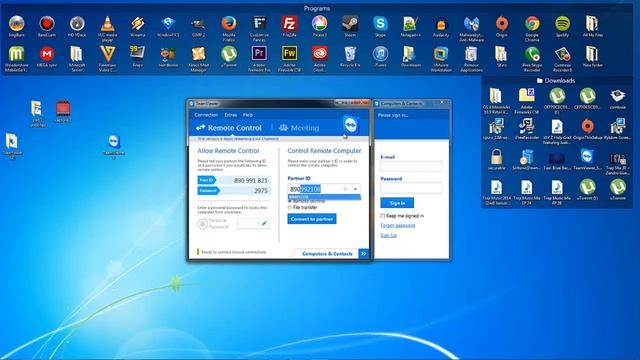Expand the Partner ID dropdown arrow
Image resolution: width=640 pixels, height=360 pixels.
355,189
